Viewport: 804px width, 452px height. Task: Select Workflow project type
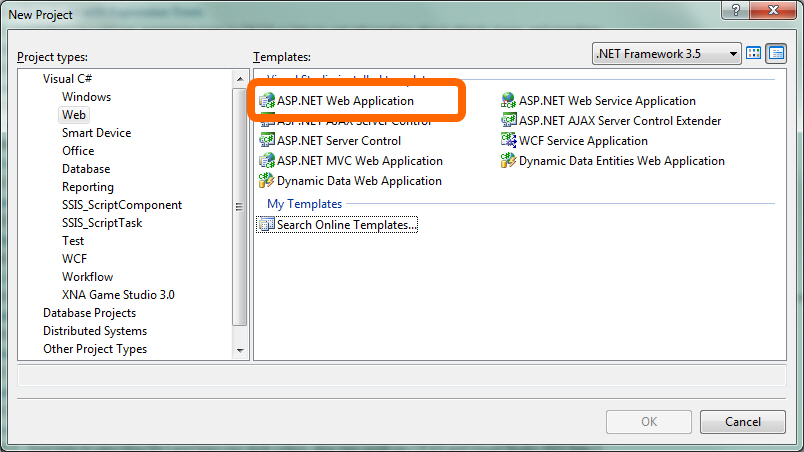point(87,277)
